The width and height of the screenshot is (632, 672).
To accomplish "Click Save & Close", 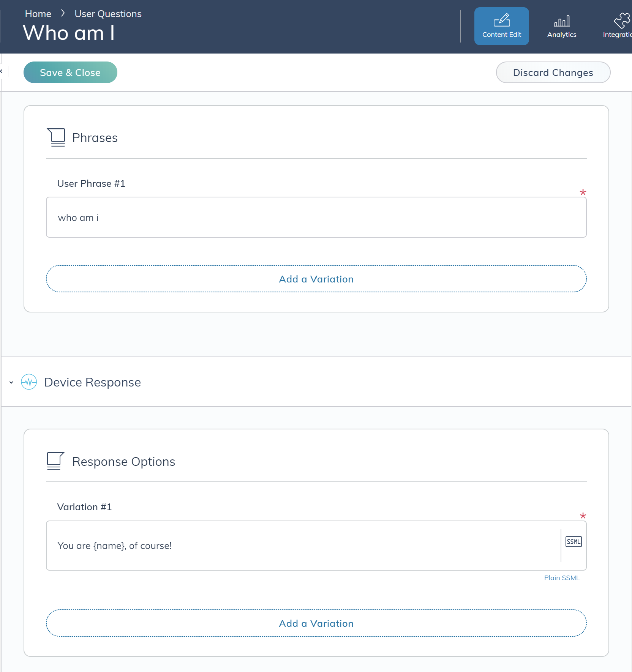I will [x=70, y=72].
